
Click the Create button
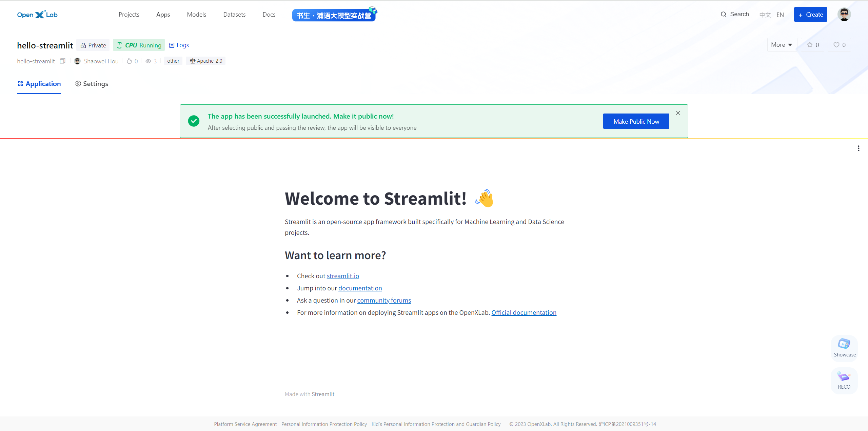coord(810,15)
